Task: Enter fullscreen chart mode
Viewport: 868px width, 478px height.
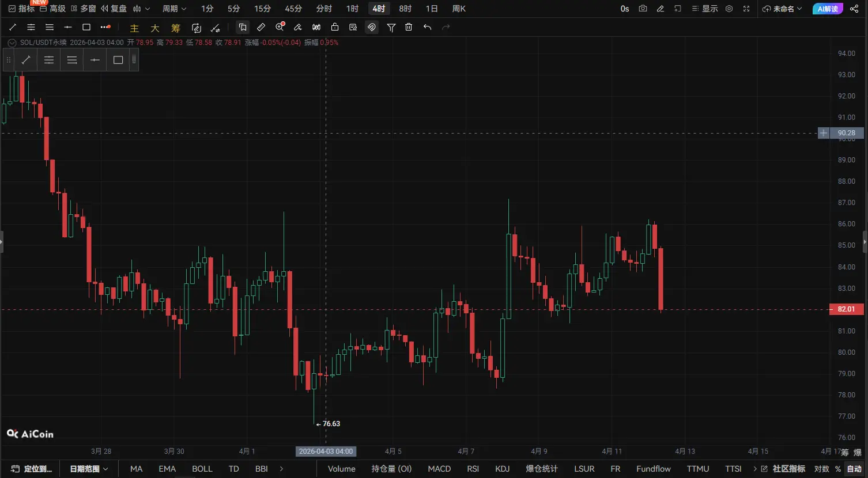Action: click(x=746, y=9)
